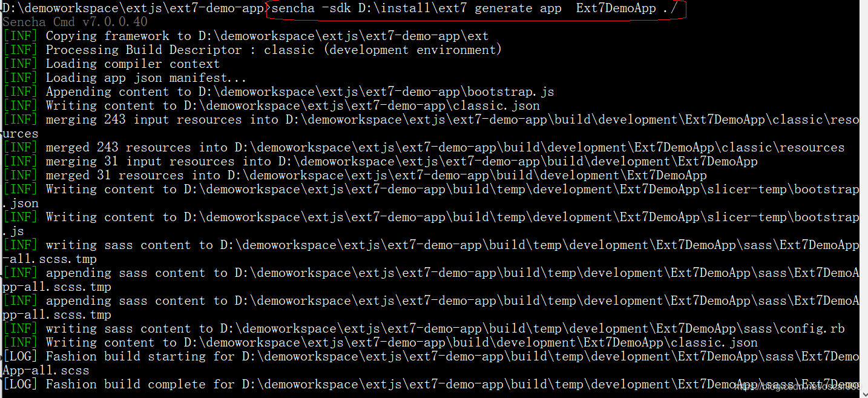Click the wrapped '.json' continuation line
868x398 pixels.
[21, 203]
